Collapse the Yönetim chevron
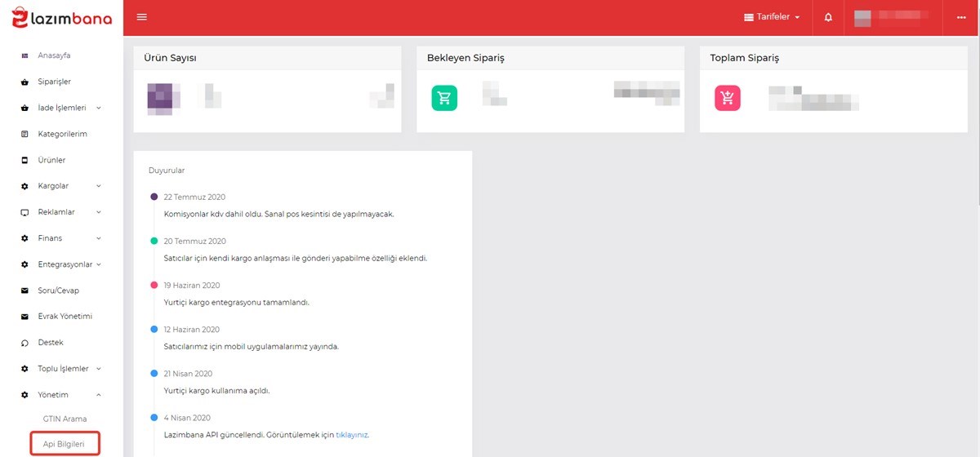The width and height of the screenshot is (980, 457). point(99,395)
